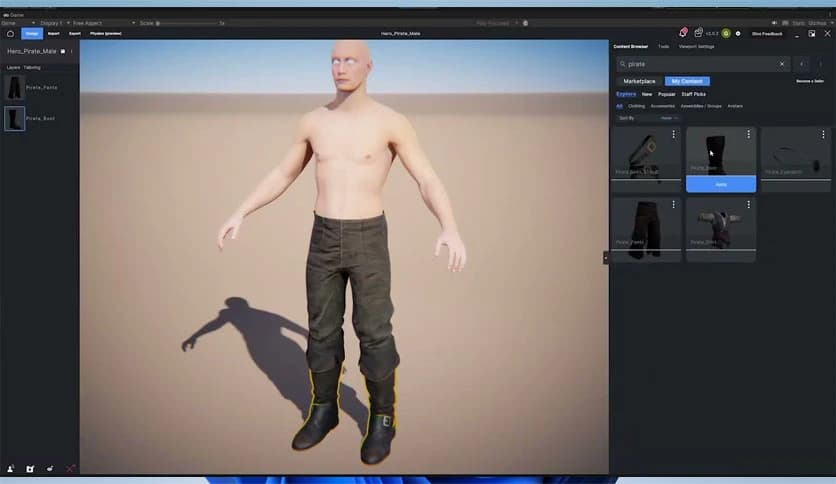Viewport: 836px width, 484px height.
Task: Open the Game view mode dropdown
Action: (x=18, y=23)
